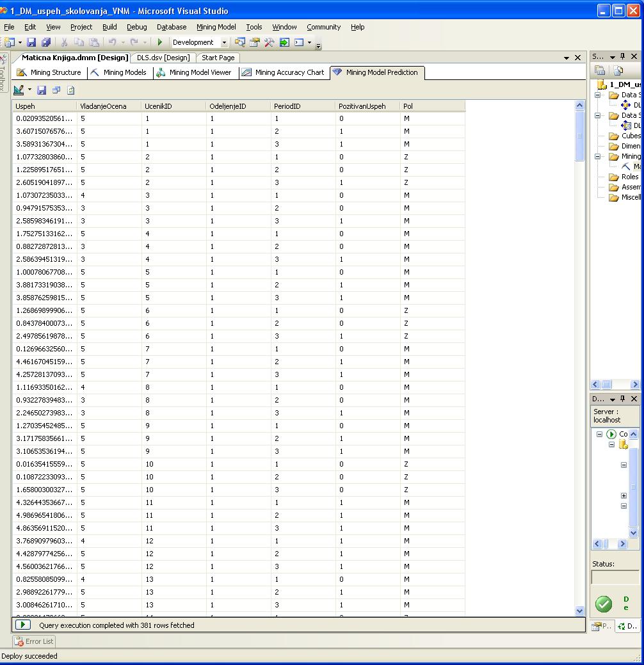Viewport: 644px width, 665px height.
Task: Click the Undo arrow icon
Action: 113,42
